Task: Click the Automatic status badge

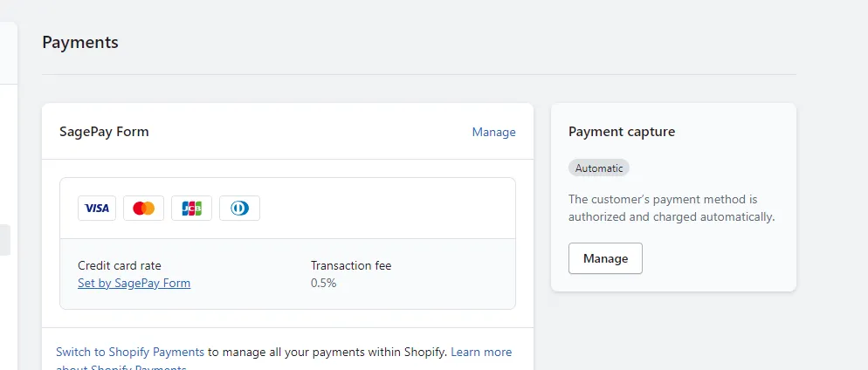Action: pos(599,168)
